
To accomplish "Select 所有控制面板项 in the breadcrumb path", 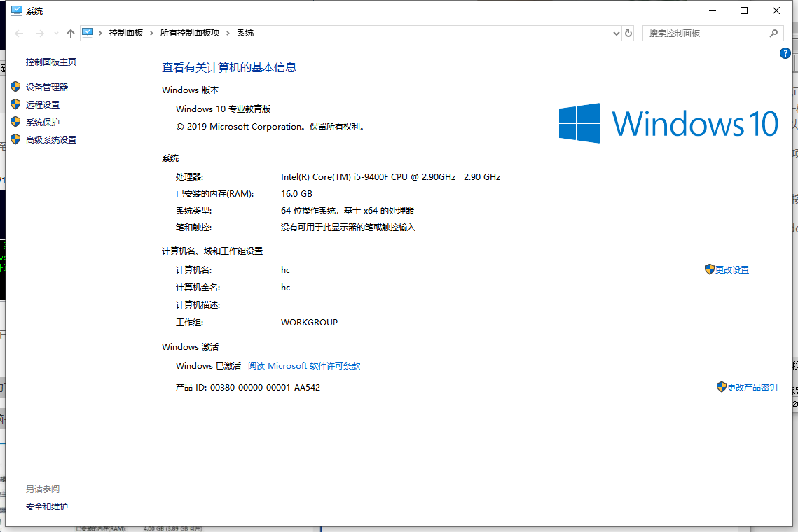I will [189, 33].
